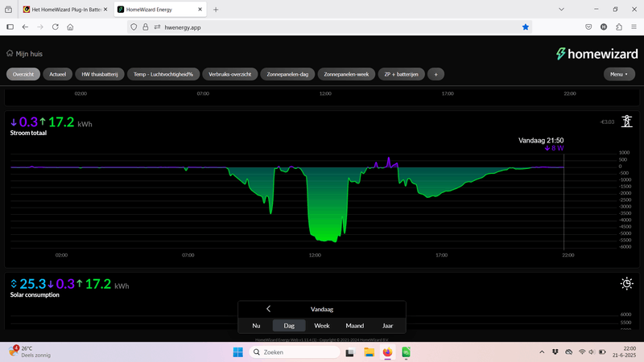Viewport: 644px width, 362px height.
Task: Expand the Menu dropdown
Action: click(619, 74)
